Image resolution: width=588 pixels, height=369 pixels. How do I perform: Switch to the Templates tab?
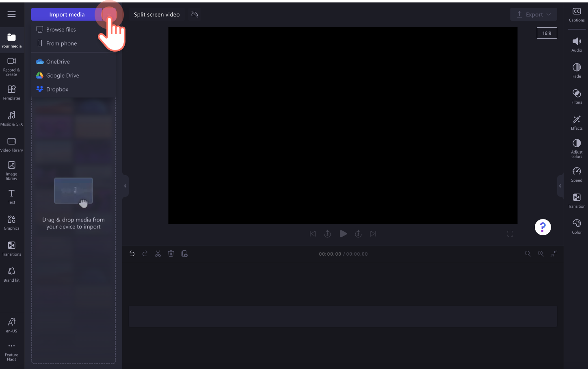12,92
